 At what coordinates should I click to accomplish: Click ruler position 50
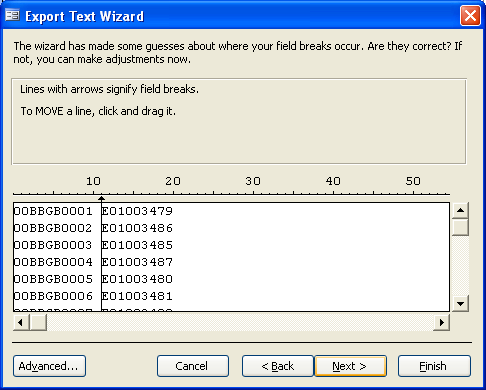pos(413,181)
